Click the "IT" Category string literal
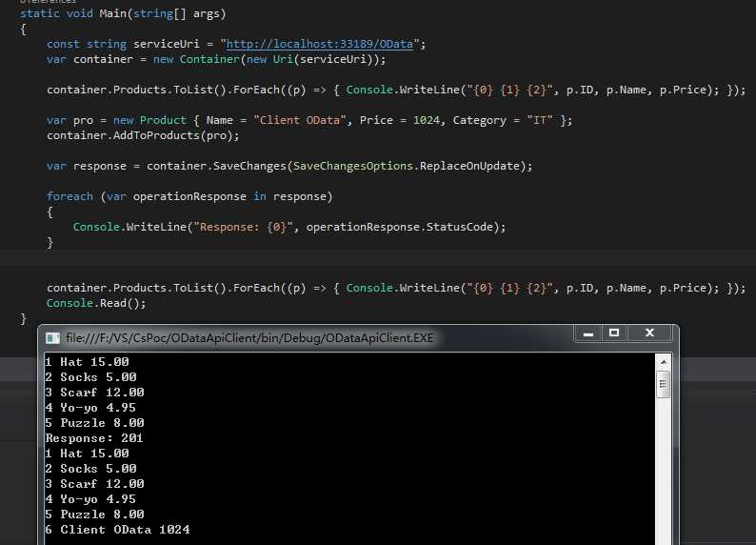The width and height of the screenshot is (756, 545). (x=540, y=120)
